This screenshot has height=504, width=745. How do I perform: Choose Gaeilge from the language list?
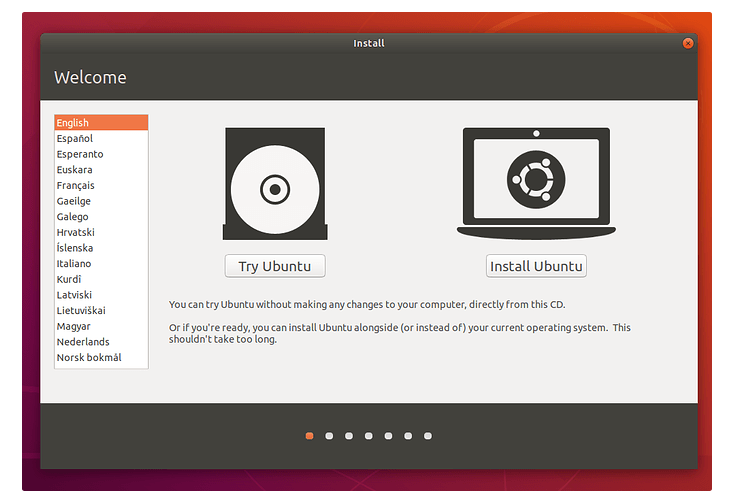coord(101,201)
